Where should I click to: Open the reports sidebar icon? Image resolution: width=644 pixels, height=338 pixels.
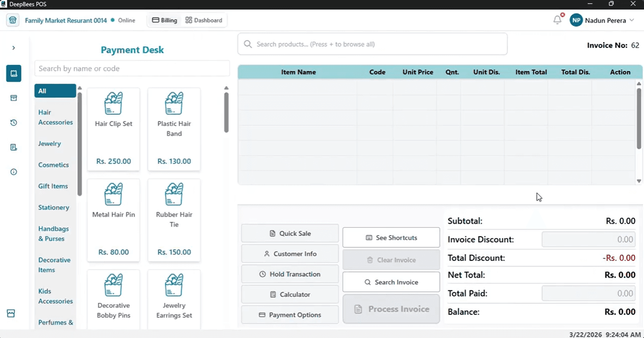(x=14, y=148)
